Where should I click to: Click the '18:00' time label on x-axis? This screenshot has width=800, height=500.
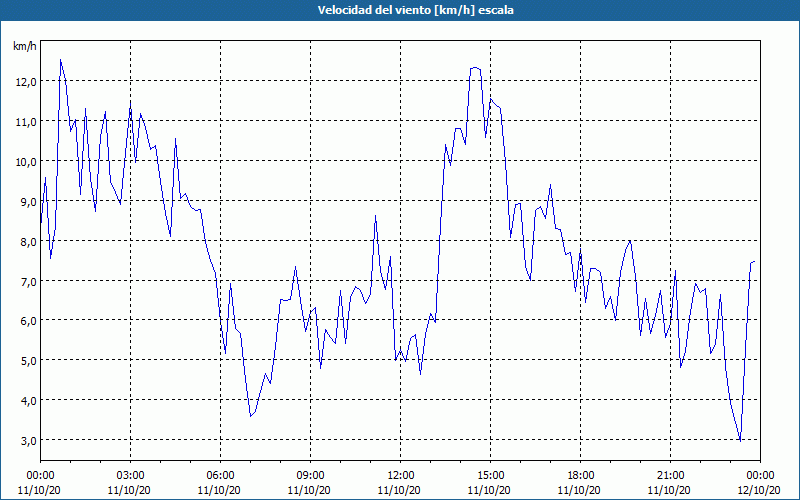[x=580, y=476]
